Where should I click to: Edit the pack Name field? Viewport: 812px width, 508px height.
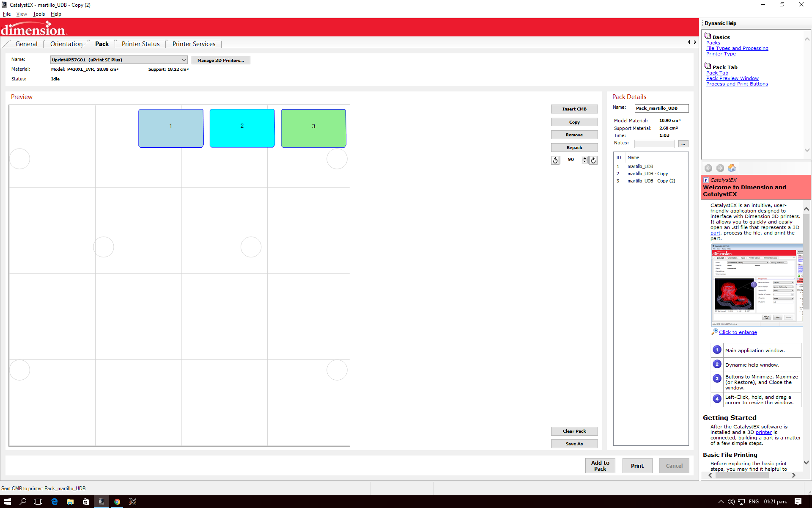coord(661,108)
